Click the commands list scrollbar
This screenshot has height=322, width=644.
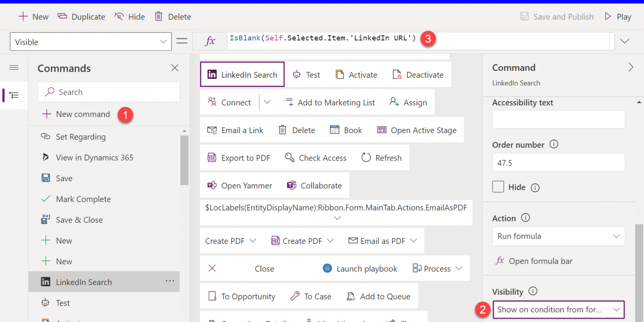[184, 160]
